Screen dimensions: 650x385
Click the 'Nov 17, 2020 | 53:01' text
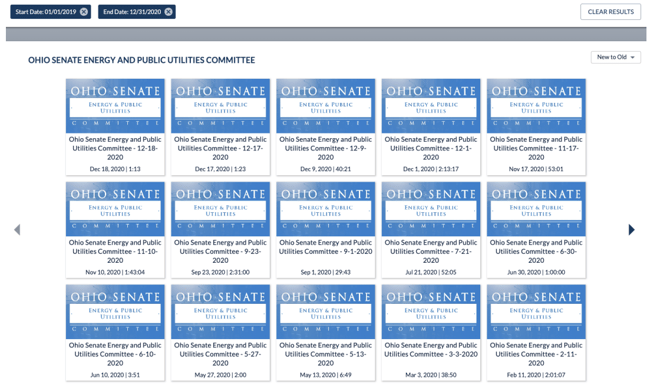tap(536, 169)
